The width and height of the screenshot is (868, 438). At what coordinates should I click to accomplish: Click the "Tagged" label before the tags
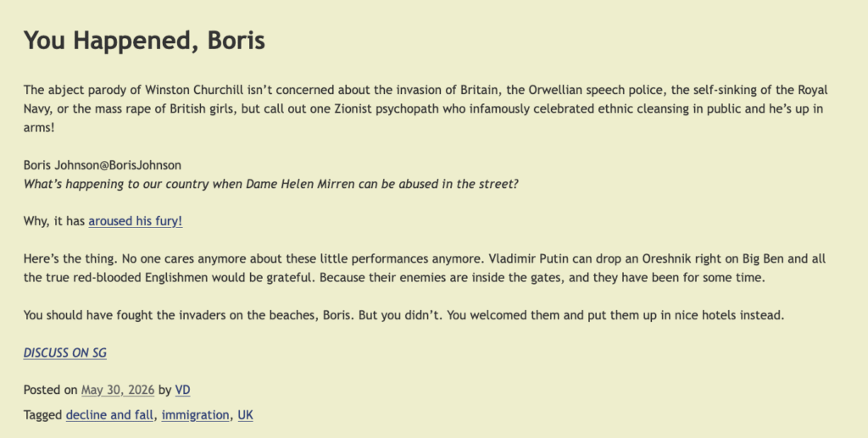42,415
